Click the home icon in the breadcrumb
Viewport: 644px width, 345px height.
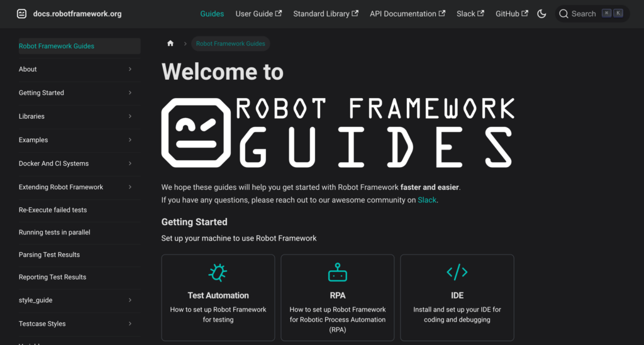tap(170, 43)
